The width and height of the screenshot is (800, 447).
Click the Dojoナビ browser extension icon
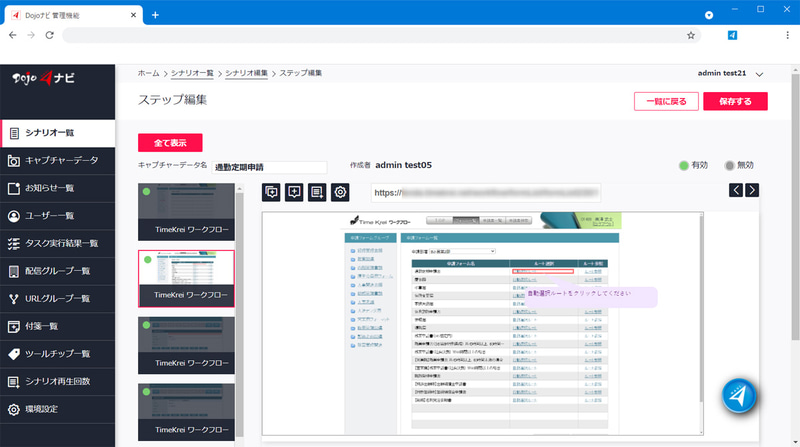coord(732,35)
